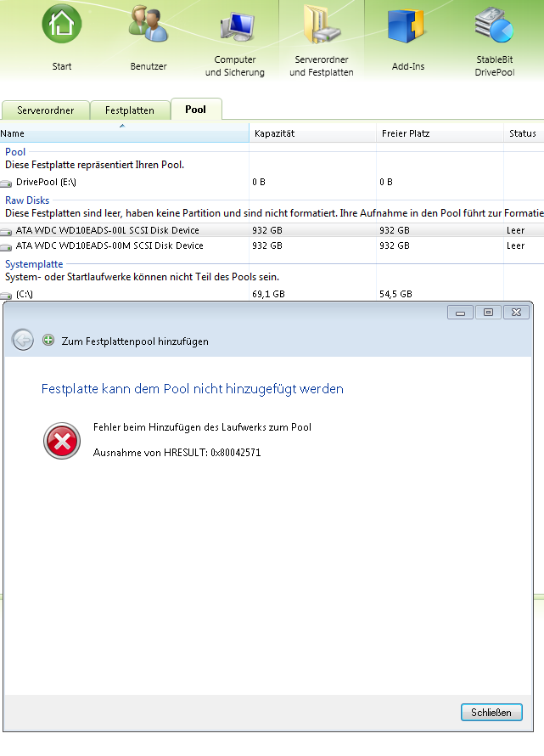This screenshot has height=756, width=544.
Task: Click the red error icon
Action: [60, 441]
